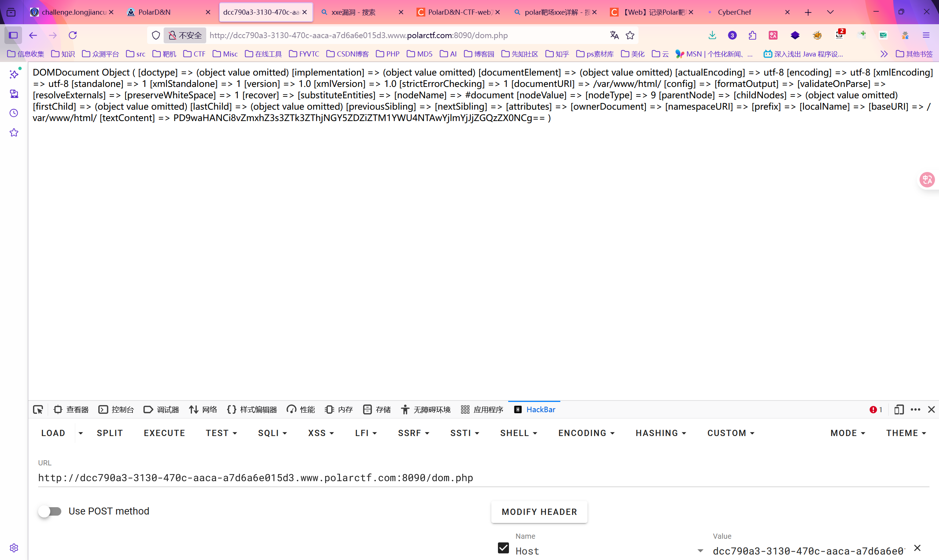939x560 pixels.
Task: Open the ENCODING dropdown in HackBar
Action: (586, 433)
